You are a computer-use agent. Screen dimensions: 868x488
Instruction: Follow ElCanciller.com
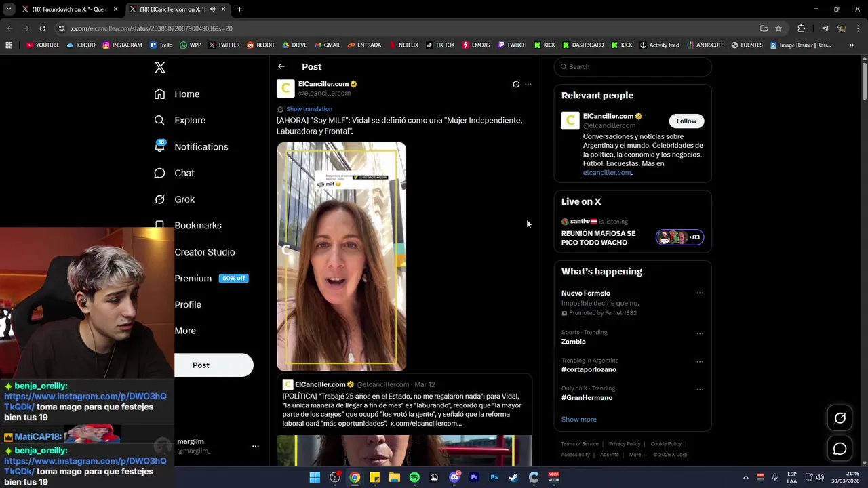click(686, 121)
